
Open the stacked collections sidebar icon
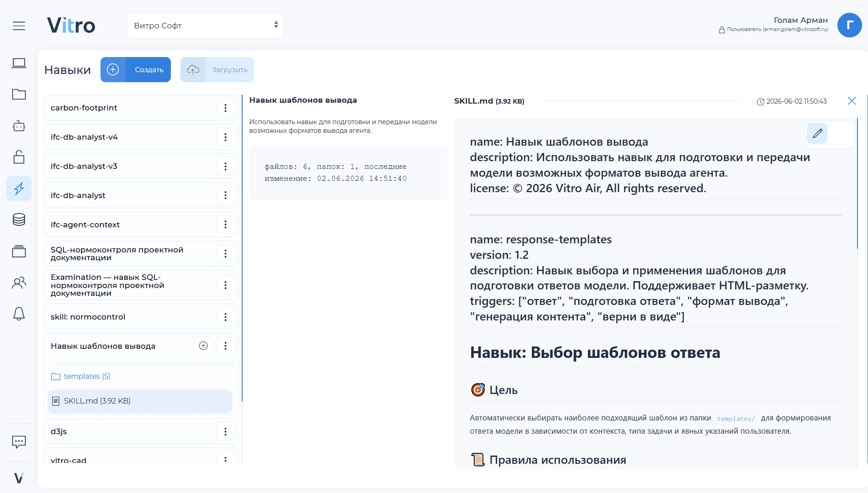pos(19,251)
